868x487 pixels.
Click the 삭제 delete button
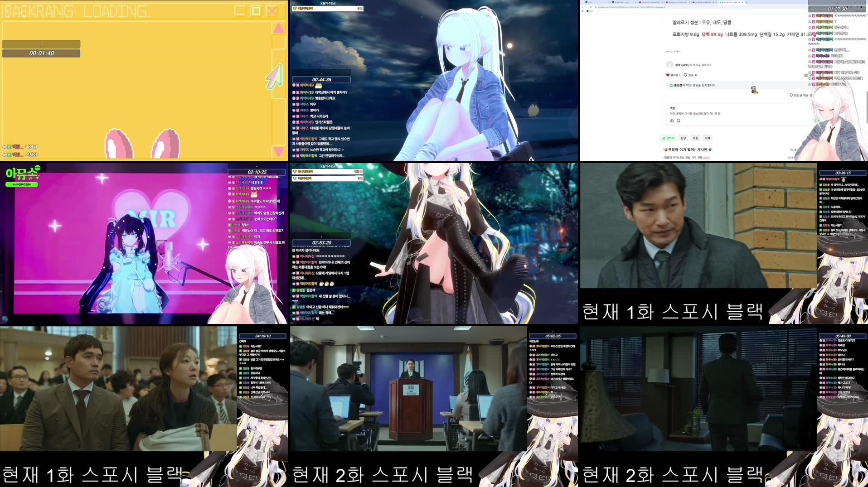[708, 138]
